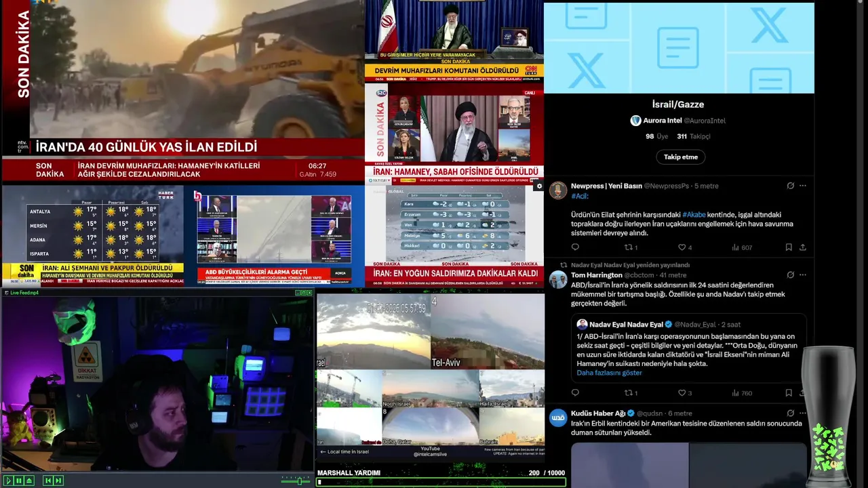This screenshot has width=868, height=488.
Task: Click the CNN Türk DEVRİM MUHAFIZLARI broadcast
Action: click(454, 41)
